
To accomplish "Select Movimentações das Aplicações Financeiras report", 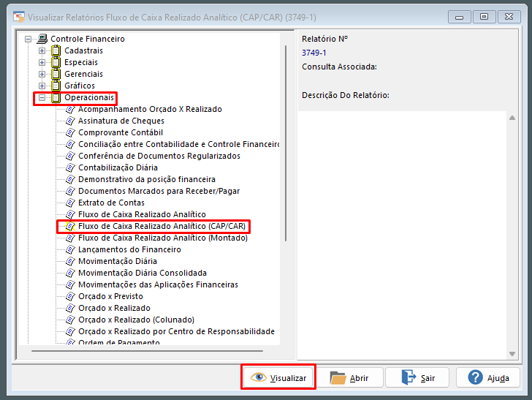I will pos(158,285).
